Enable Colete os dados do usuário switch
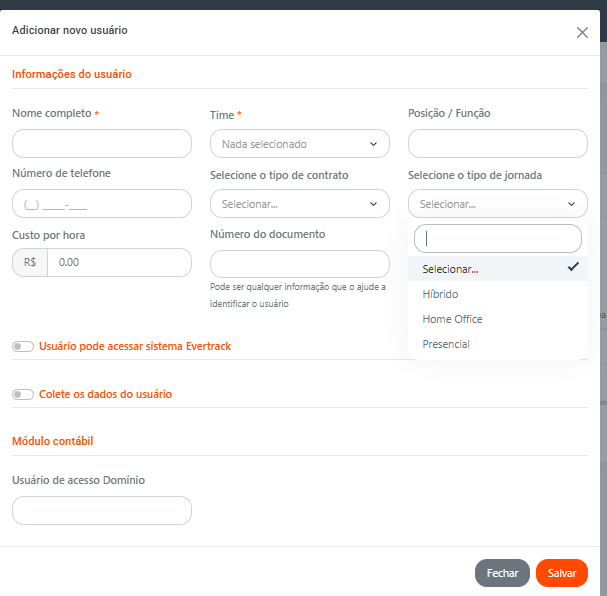This screenshot has height=596, width=607. point(22,394)
